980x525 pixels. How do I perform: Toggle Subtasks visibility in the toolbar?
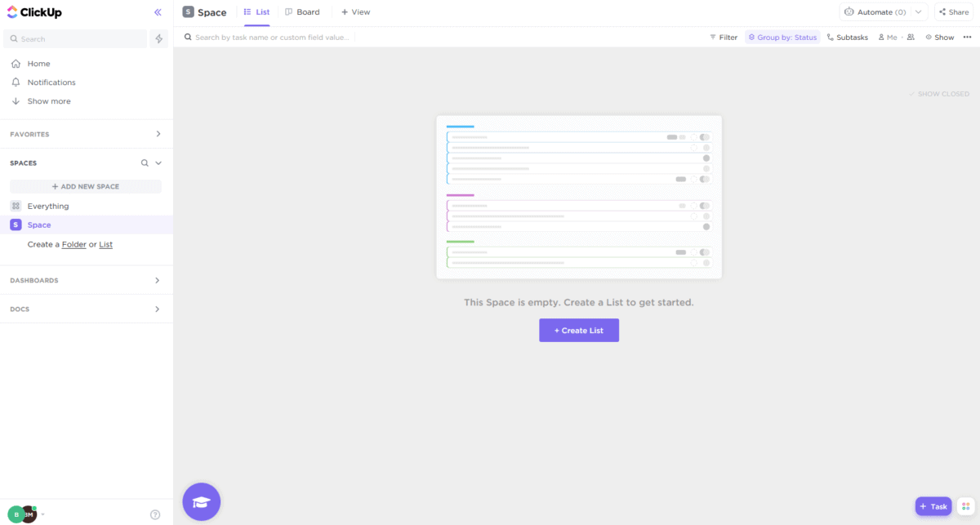[847, 37]
